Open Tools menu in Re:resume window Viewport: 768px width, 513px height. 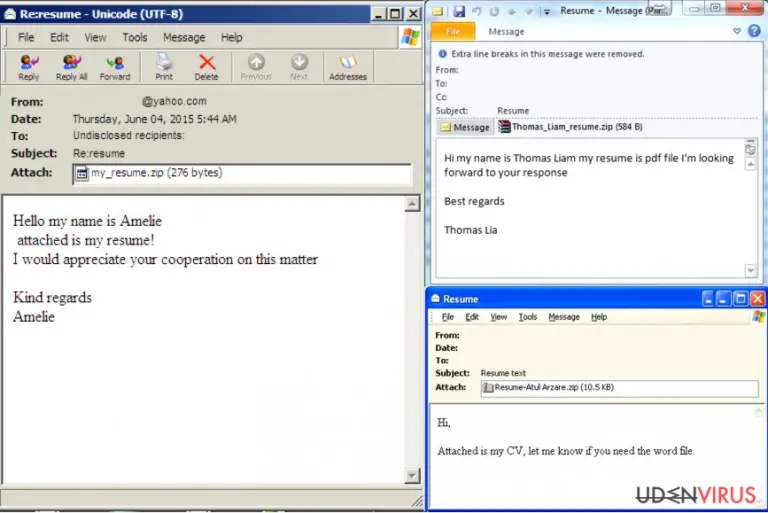(x=135, y=38)
